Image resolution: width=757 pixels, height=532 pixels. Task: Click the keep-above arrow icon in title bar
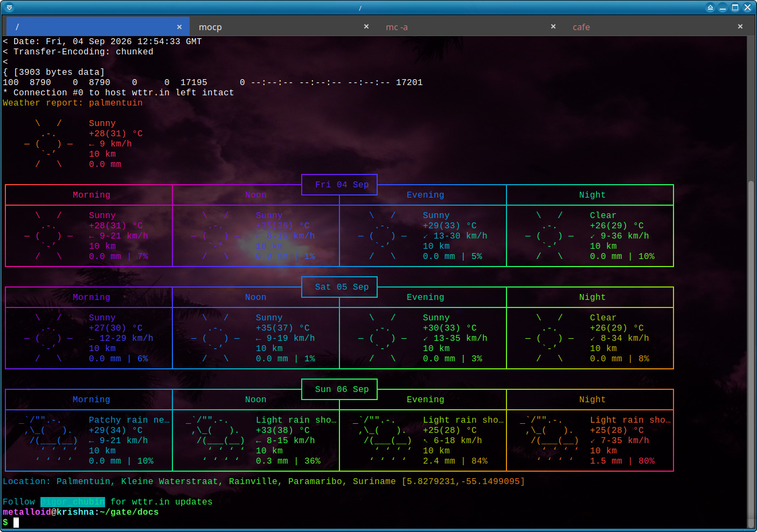coord(710,8)
